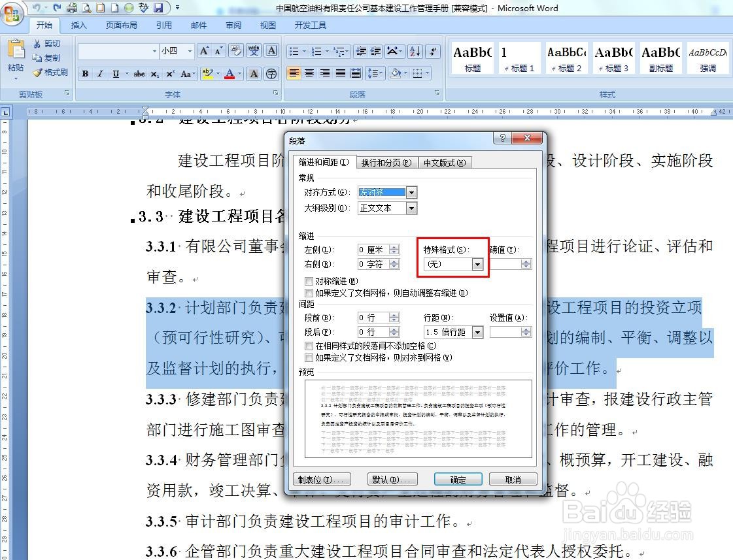The width and height of the screenshot is (733, 560).
Task: Open the 开发工具 ribbon tab
Action: 310,25
